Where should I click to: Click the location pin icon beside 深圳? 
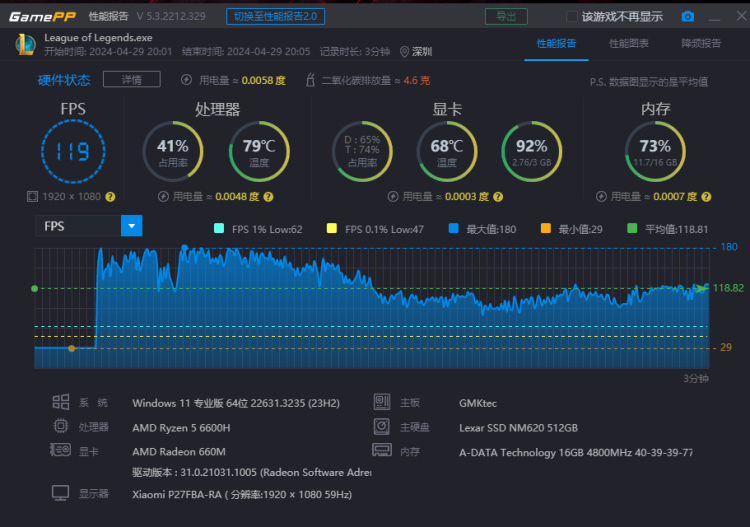(404, 52)
